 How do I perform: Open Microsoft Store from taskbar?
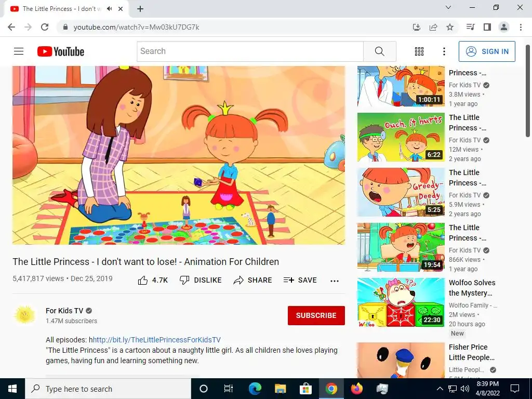click(305, 389)
